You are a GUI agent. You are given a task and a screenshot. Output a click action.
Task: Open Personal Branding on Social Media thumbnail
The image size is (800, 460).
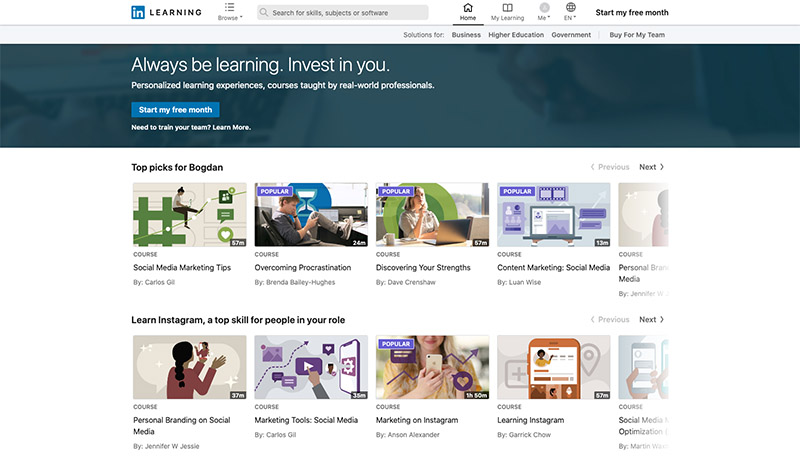[x=190, y=367]
